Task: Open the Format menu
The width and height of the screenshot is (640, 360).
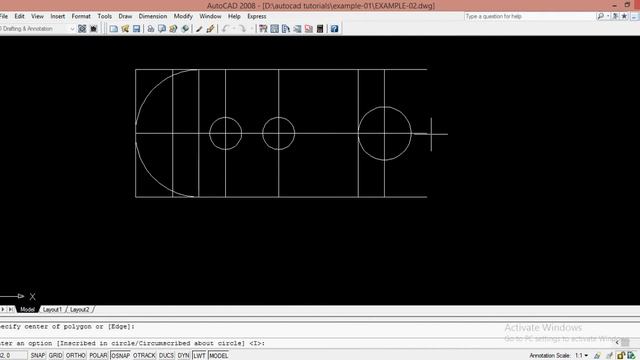Action: (81, 16)
